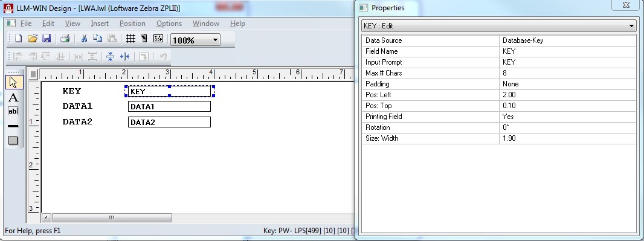Open the Insert menu
Viewport: 644px width, 241px height.
pyautogui.click(x=100, y=24)
